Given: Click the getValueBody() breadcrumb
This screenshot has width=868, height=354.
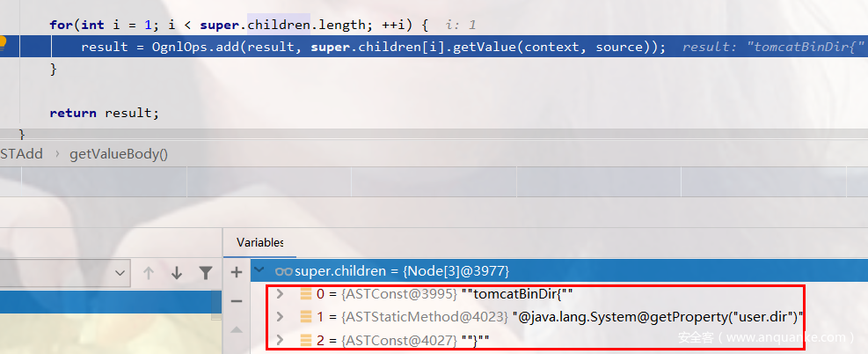Looking at the screenshot, I should 119,154.
